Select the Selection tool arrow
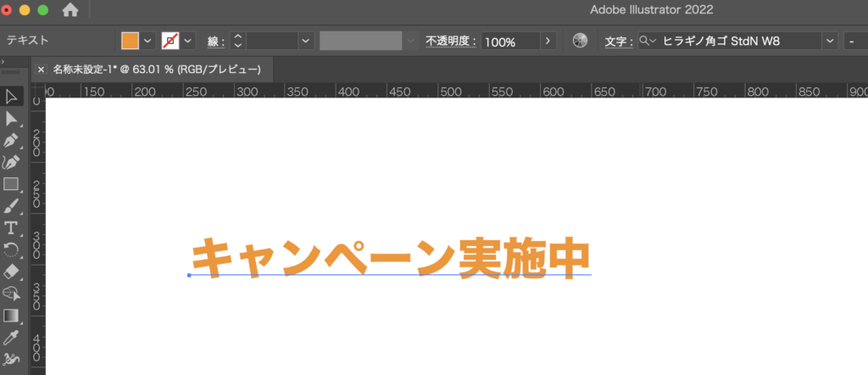The image size is (868, 375). [11, 97]
